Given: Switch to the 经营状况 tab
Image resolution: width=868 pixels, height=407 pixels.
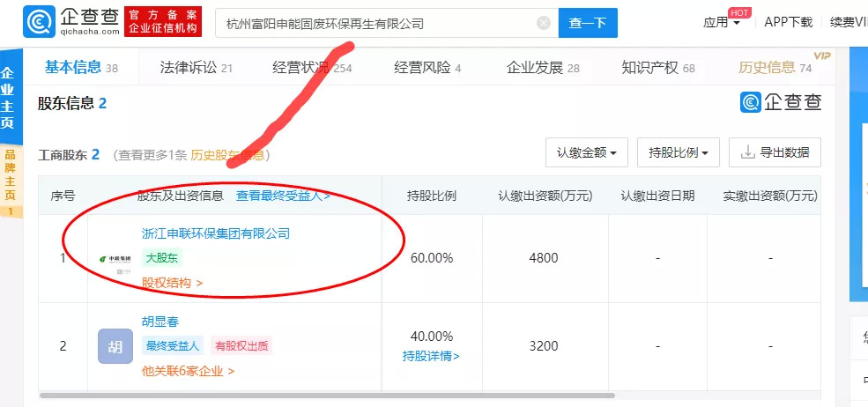Looking at the screenshot, I should 312,68.
